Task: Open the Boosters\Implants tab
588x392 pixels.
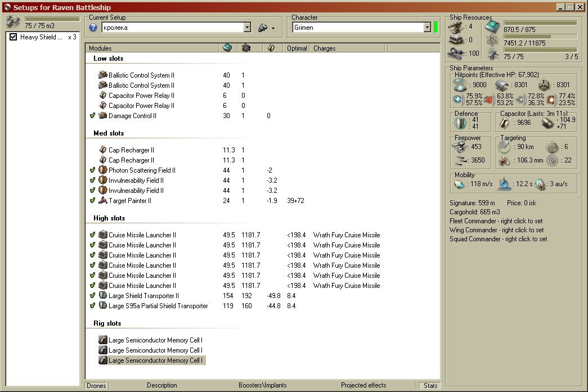Action: (263, 385)
